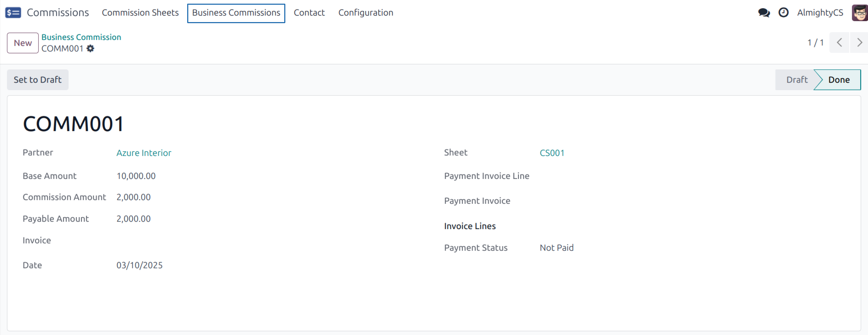Click the AlmightyCS company name
Screen dimensions: 868x335
tap(820, 13)
